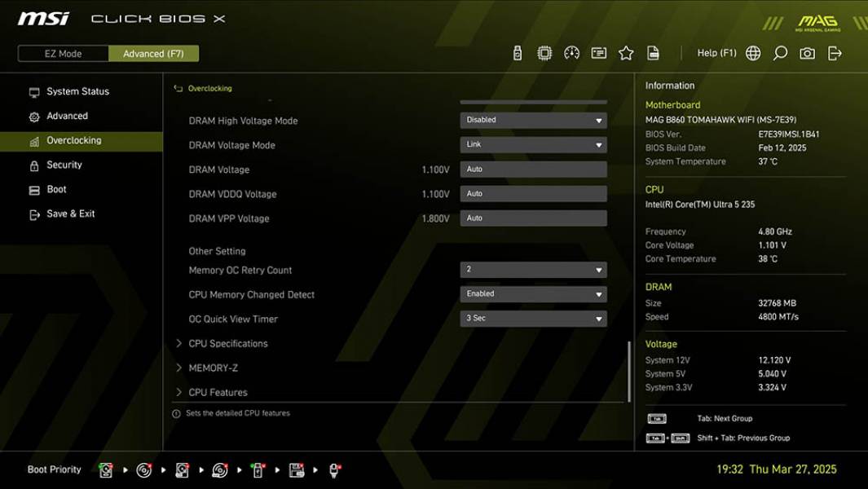Open the speedometer gauge toolbar icon
Image resolution: width=868 pixels, height=489 pixels.
point(572,53)
